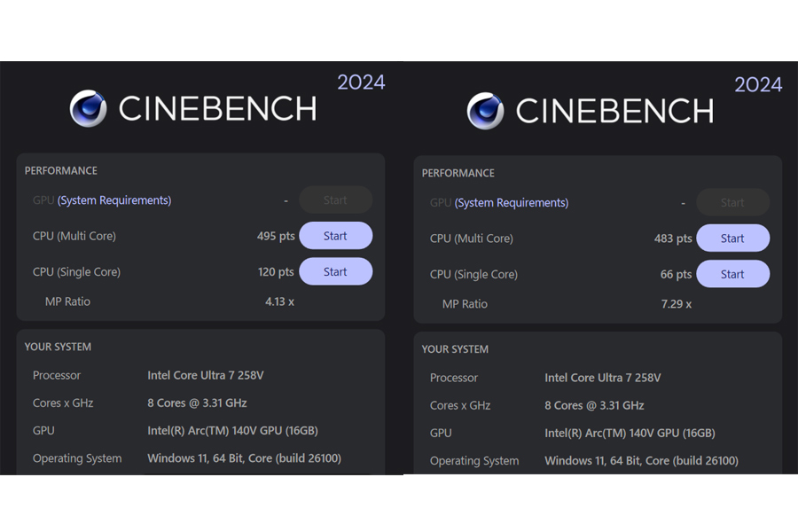Click CPU (Single Core) label, right window
The height and width of the screenshot is (532, 798).
coord(473,274)
